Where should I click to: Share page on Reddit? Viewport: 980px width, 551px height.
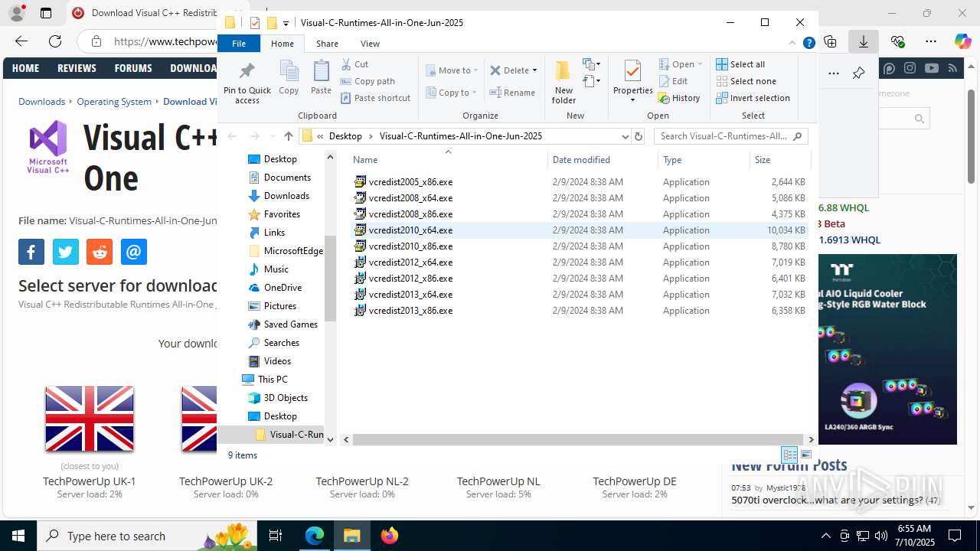[x=100, y=252]
